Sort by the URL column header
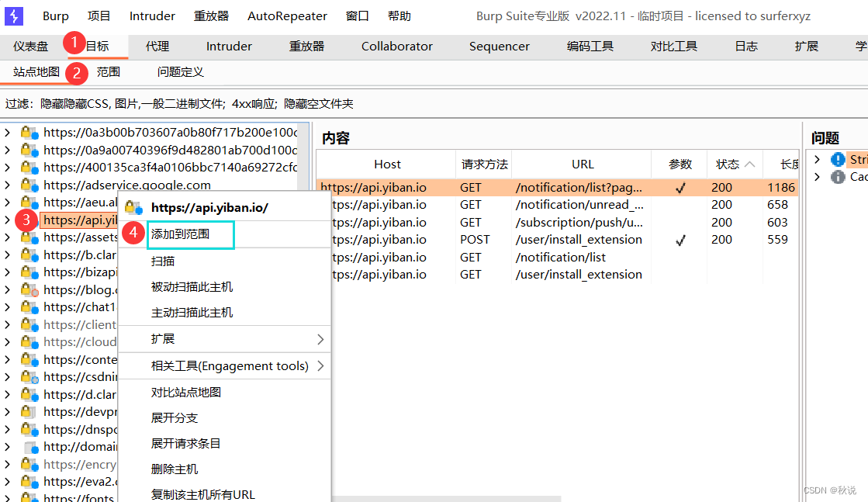 (583, 164)
